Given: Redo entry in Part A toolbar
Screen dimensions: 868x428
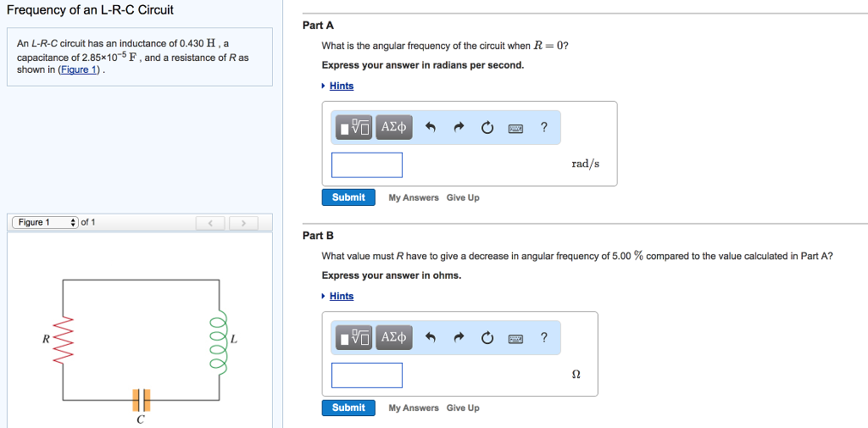Looking at the screenshot, I should point(459,128).
